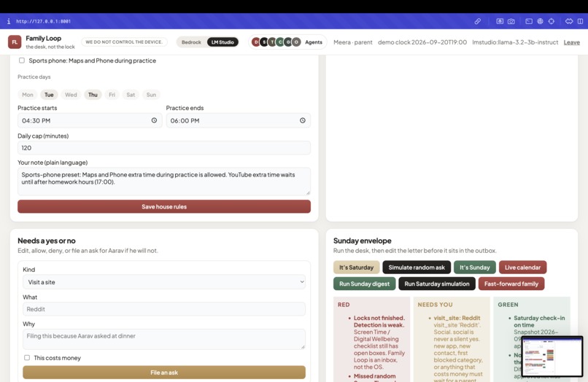Open the Kind dropdown showing Visit a site
588x382 pixels.
164,282
